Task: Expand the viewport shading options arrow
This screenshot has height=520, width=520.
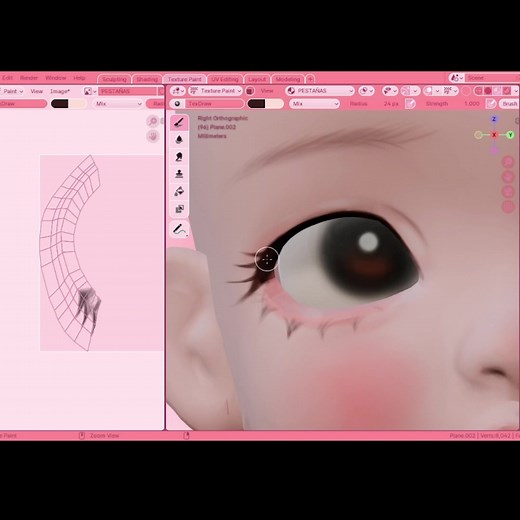Action: click(515, 91)
